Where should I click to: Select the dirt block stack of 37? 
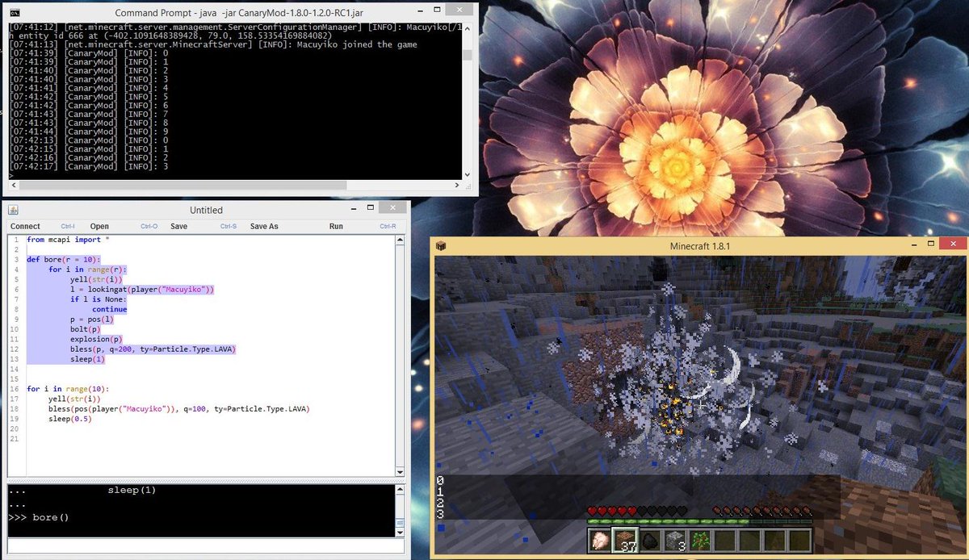pyautogui.click(x=624, y=540)
